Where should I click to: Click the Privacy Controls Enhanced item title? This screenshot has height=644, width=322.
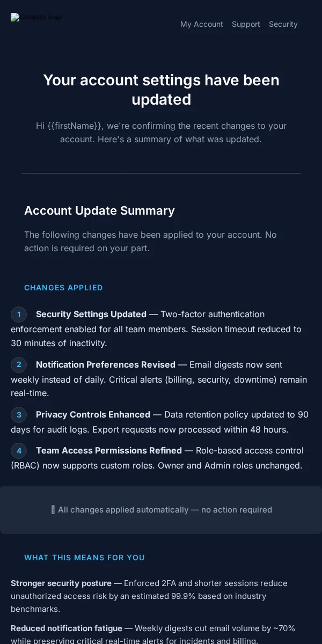(x=93, y=414)
